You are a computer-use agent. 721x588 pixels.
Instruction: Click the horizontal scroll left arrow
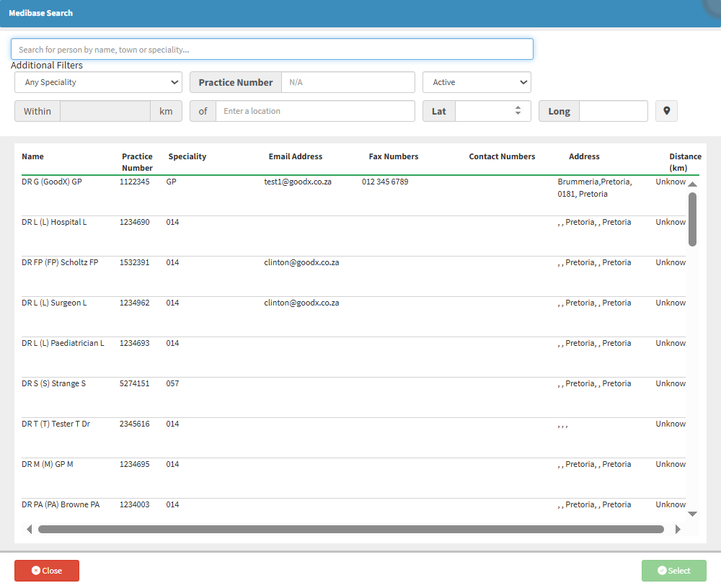[x=29, y=529]
